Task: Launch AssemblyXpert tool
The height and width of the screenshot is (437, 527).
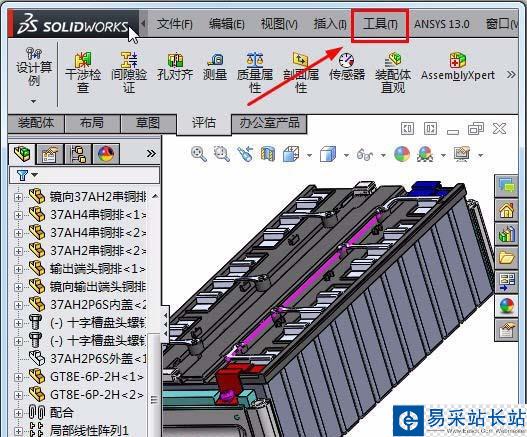Action: (458, 67)
